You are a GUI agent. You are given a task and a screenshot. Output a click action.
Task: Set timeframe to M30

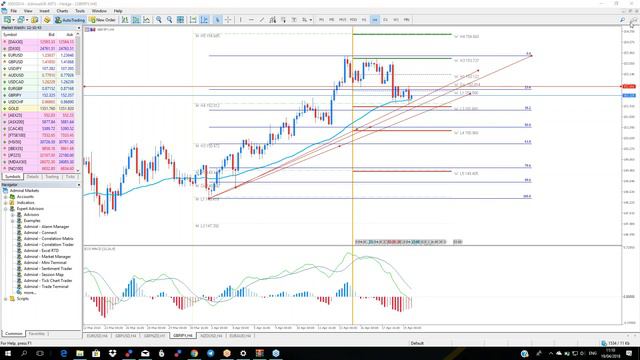pos(353,20)
